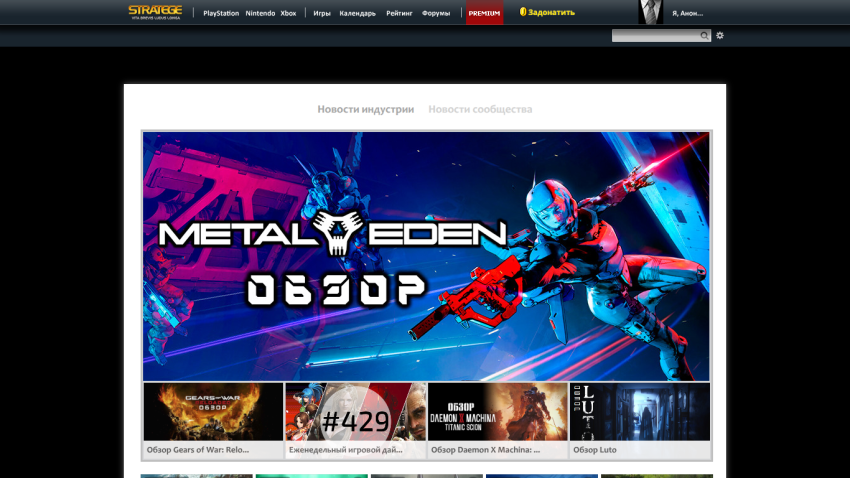Screen dimensions: 850x478
Task: Open the Daemon X Machina review thumbnail
Action: tap(498, 411)
